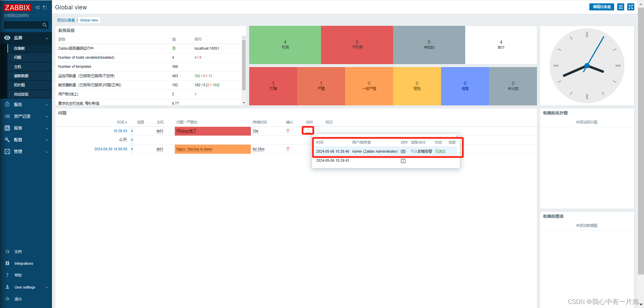Click the 报表 bar chart icon
The height and width of the screenshot is (308, 644).
point(7,128)
